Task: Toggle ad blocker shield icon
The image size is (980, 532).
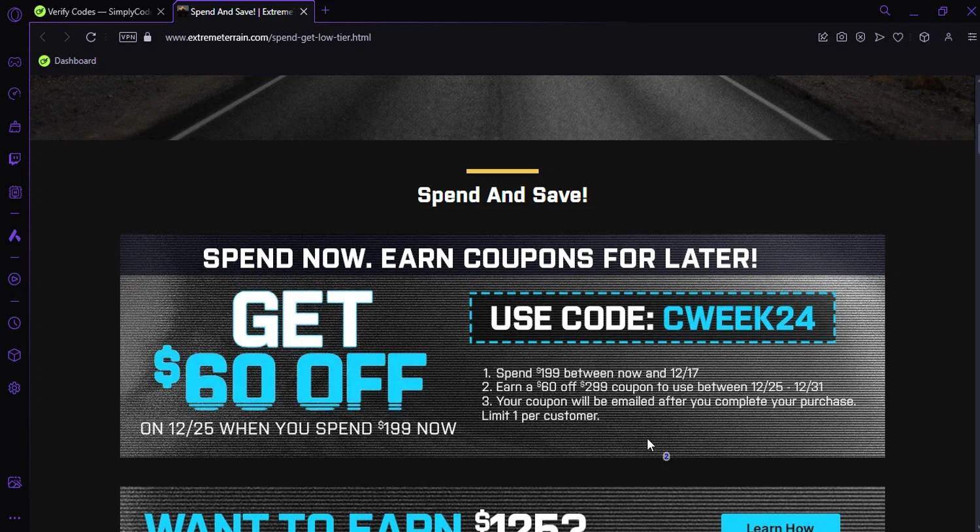Action: [860, 37]
